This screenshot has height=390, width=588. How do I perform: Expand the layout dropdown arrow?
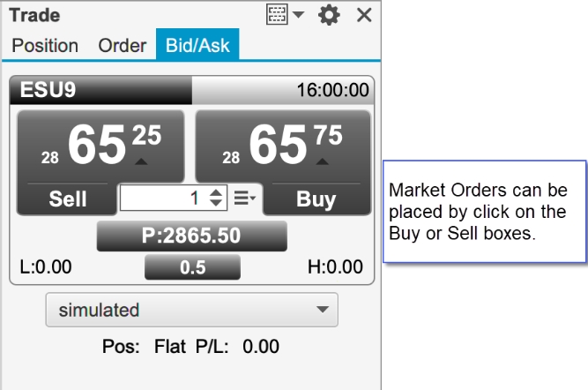click(299, 15)
